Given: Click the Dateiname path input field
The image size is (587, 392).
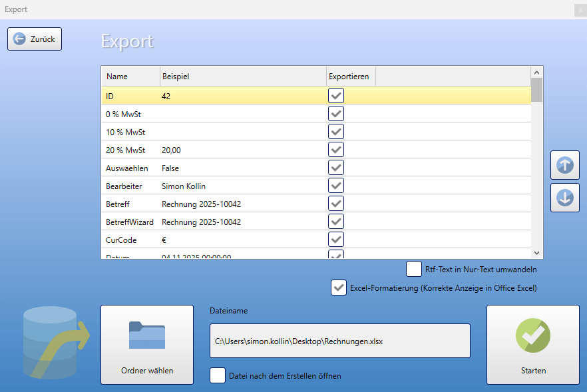Looking at the screenshot, I should tap(339, 340).
